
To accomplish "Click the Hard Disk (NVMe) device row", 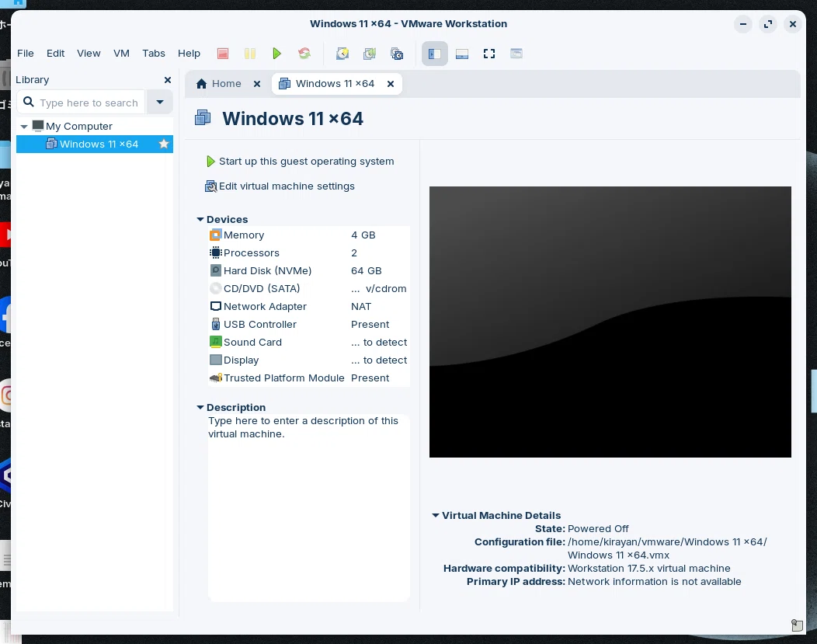I will click(308, 271).
